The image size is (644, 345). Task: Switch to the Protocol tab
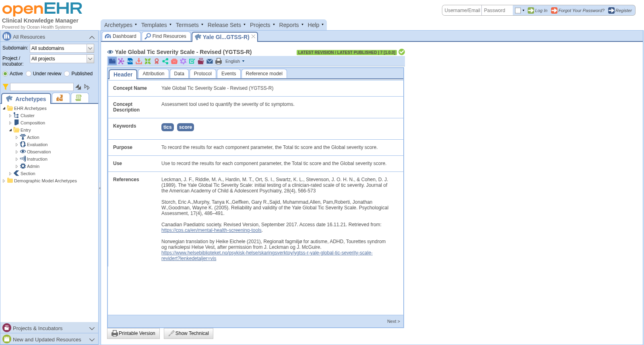(x=202, y=74)
